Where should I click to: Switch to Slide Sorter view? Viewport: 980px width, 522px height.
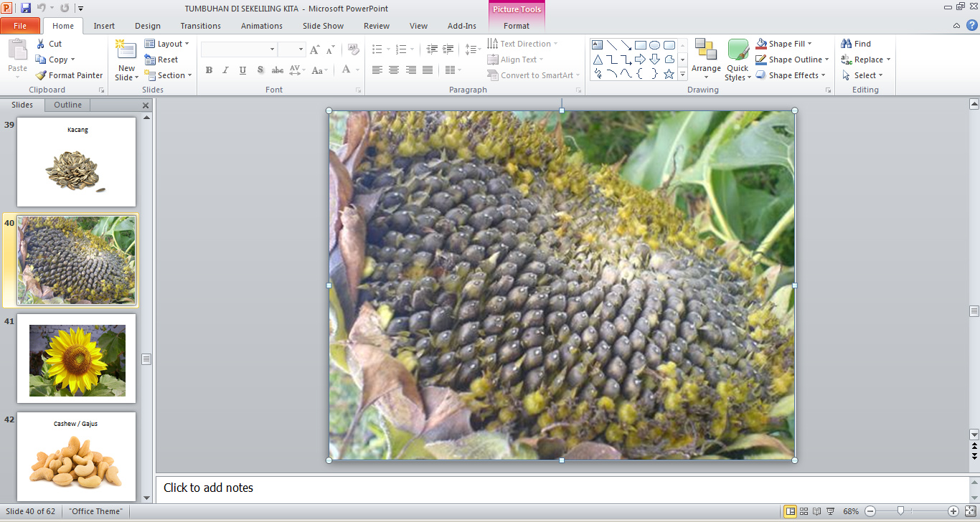[x=804, y=511]
